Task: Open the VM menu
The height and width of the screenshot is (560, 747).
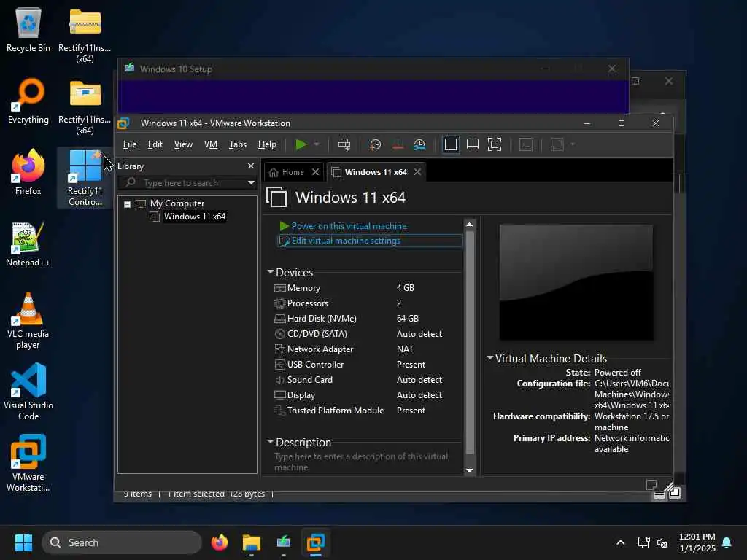Action: pos(211,144)
